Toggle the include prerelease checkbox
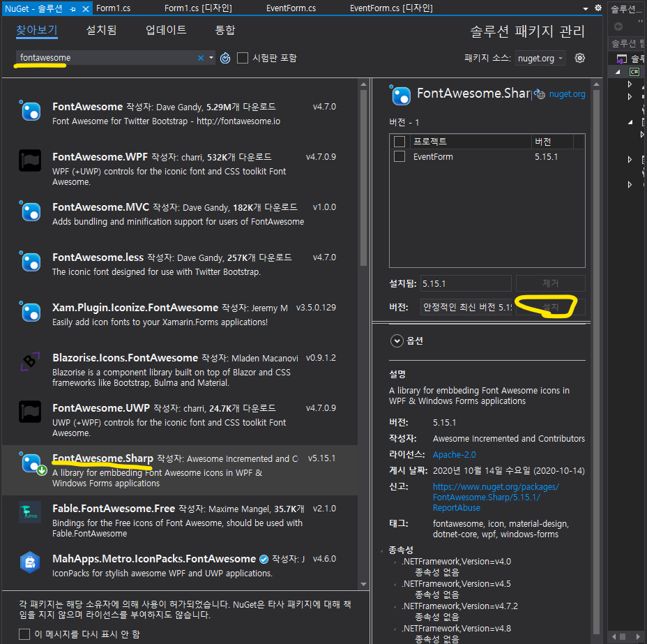This screenshot has width=647, height=644. pyautogui.click(x=243, y=58)
